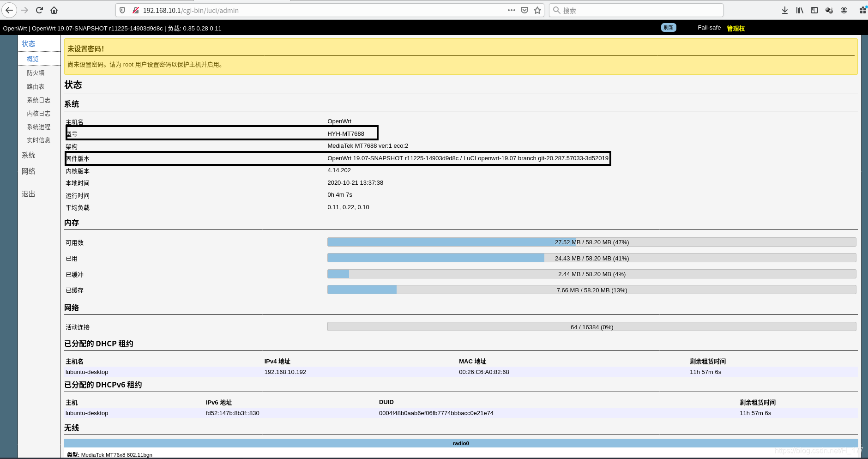This screenshot has height=459, width=868.
Task: Open the 系统进程 processes page
Action: [38, 127]
